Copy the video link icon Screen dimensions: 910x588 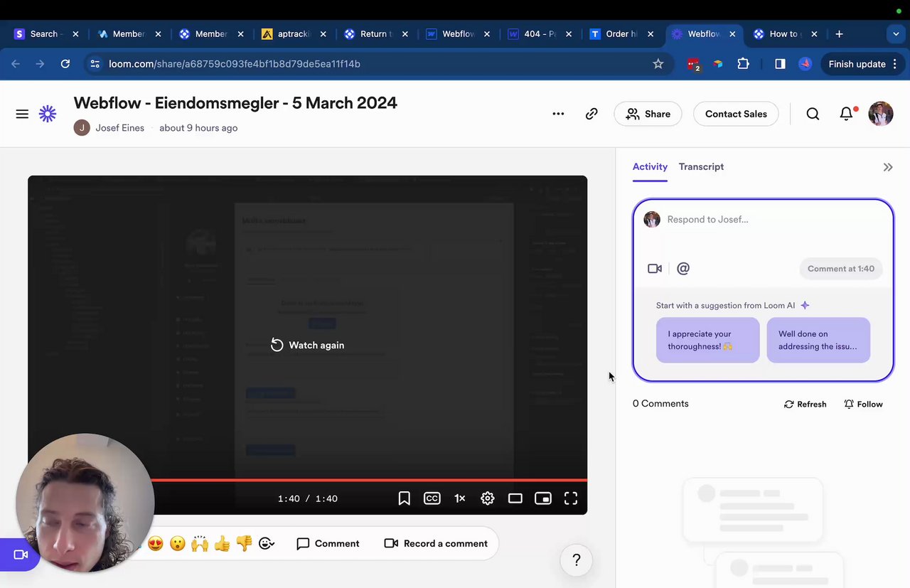[591, 114]
